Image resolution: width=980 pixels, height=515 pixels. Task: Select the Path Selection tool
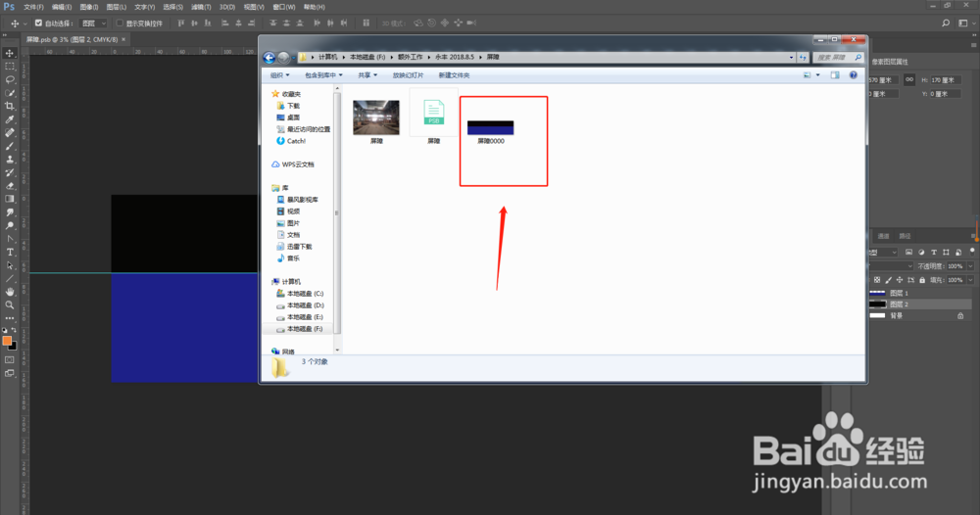[10, 265]
